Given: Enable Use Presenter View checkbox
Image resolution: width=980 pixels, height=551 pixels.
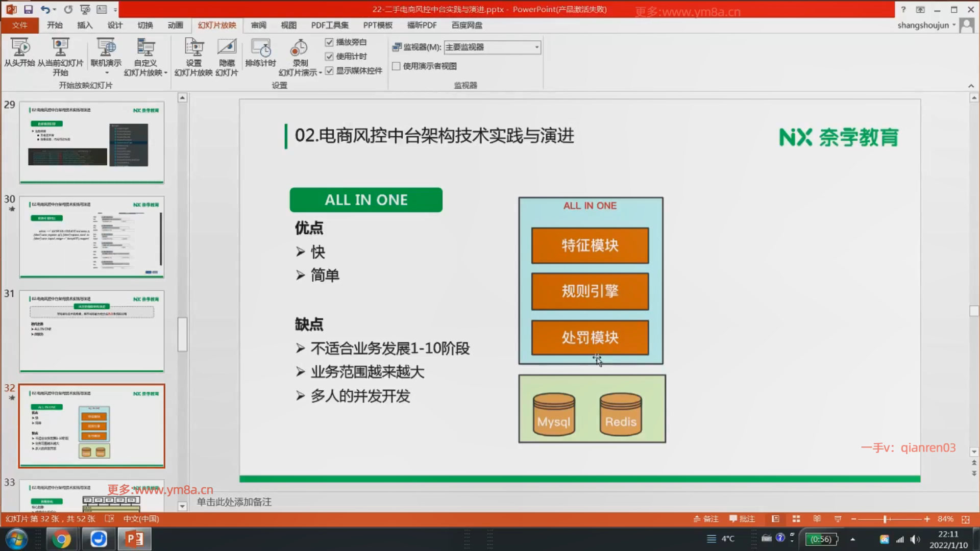Looking at the screenshot, I should tap(396, 66).
